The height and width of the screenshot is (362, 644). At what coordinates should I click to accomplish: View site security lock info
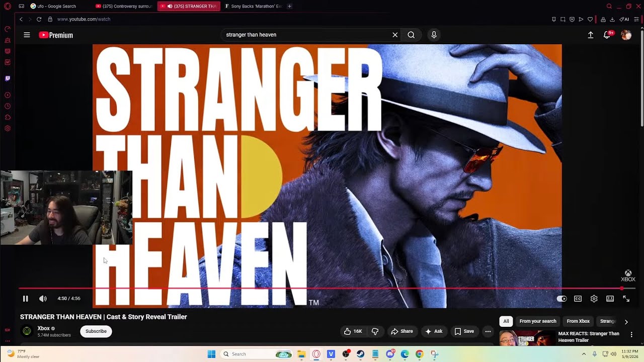point(50,19)
